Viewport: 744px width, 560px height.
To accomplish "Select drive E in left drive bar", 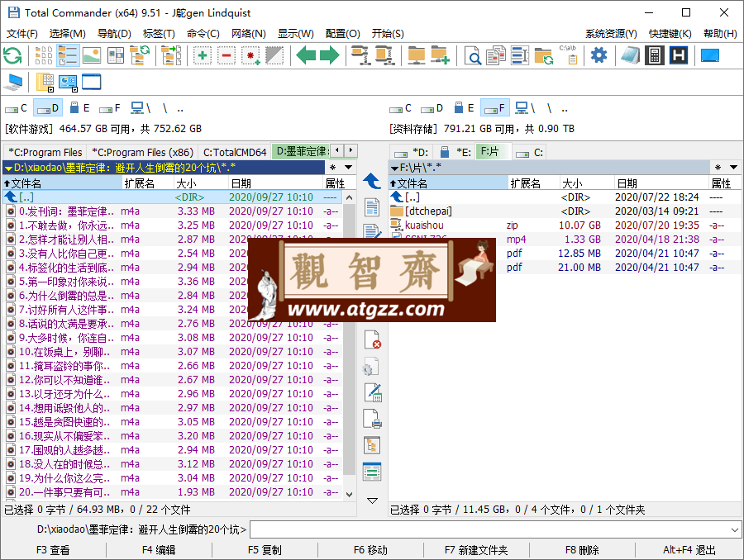I will click(x=79, y=108).
